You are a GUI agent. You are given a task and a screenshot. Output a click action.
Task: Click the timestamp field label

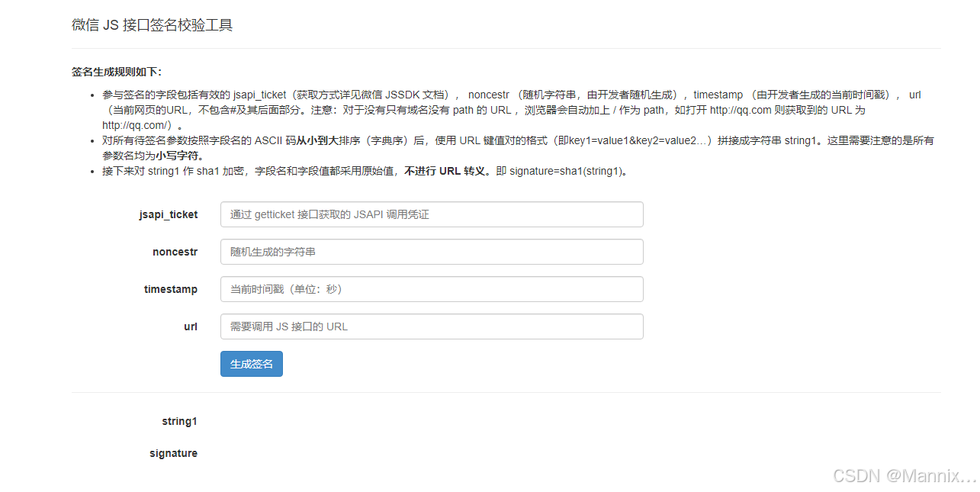[171, 289]
